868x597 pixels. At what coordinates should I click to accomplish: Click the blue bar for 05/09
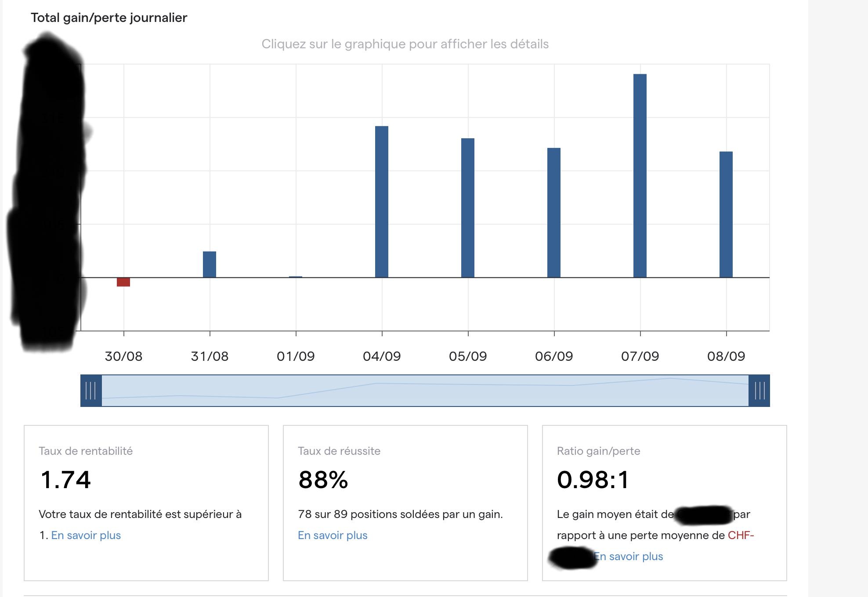point(468,208)
